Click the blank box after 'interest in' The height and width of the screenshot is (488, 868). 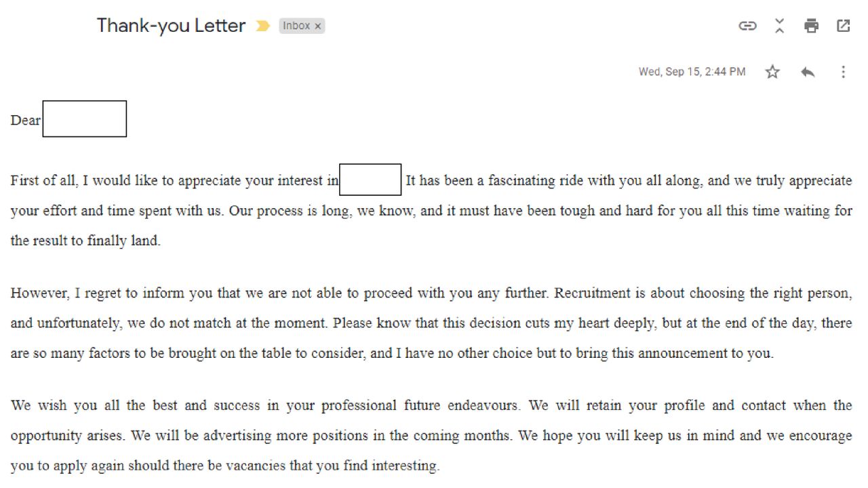(x=370, y=180)
